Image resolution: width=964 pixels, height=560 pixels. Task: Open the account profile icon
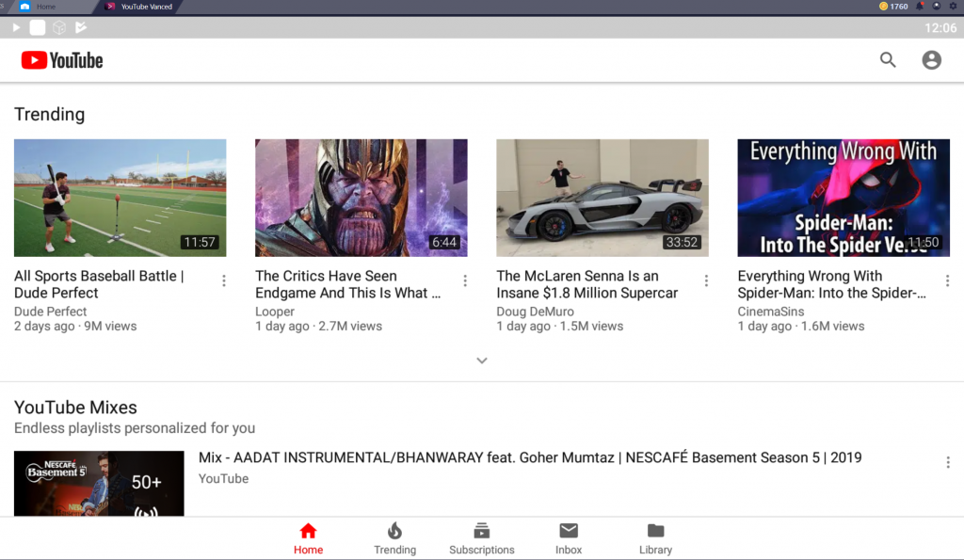point(931,59)
